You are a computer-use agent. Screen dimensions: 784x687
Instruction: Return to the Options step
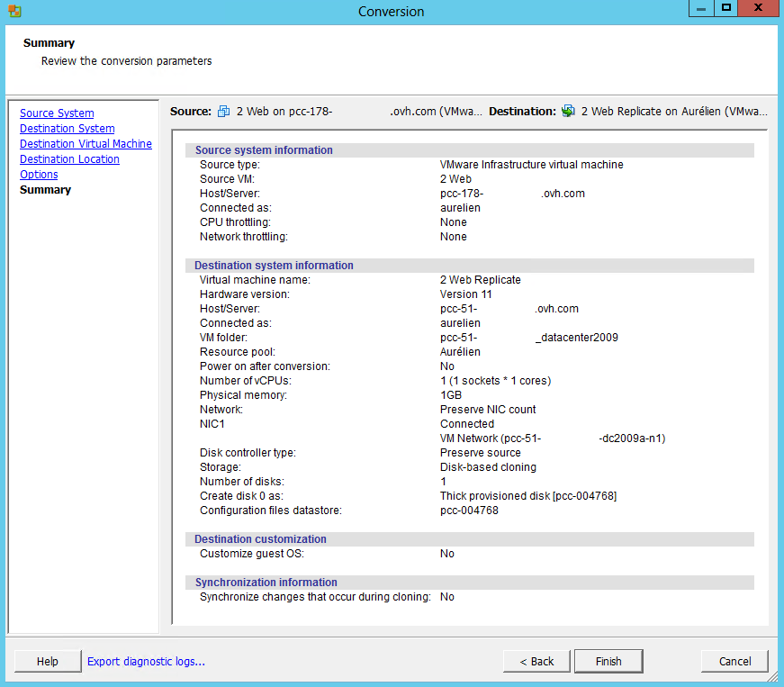tap(39, 175)
